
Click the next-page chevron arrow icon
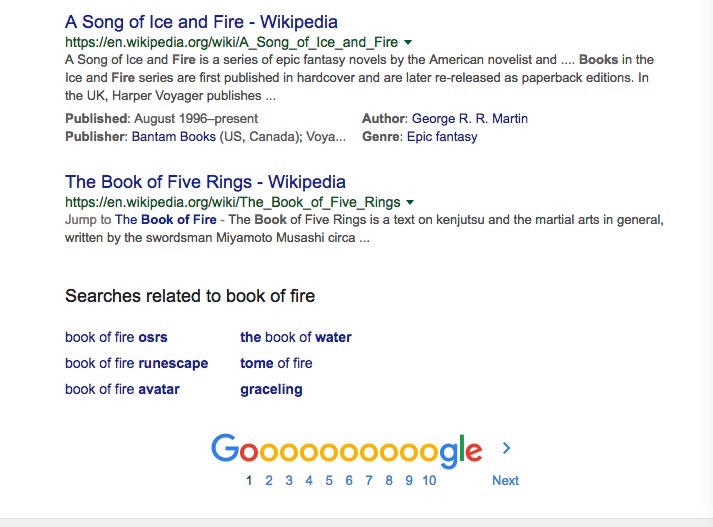[506, 448]
